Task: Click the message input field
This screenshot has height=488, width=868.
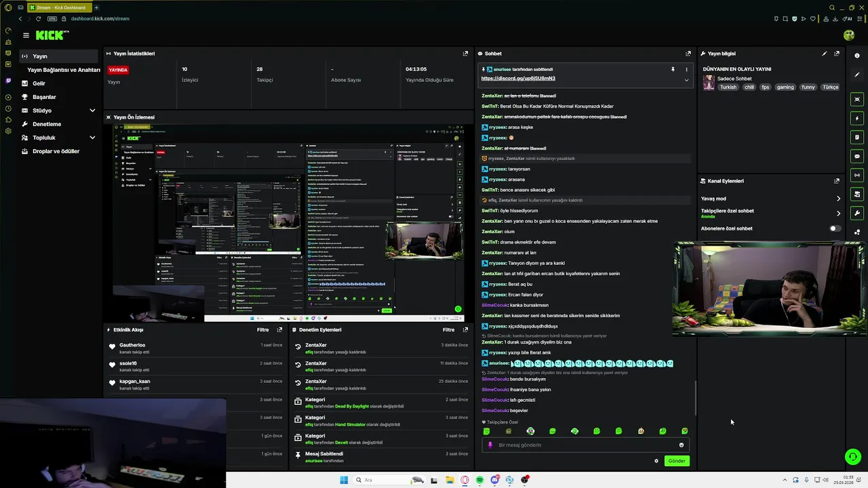Action: click(585, 445)
